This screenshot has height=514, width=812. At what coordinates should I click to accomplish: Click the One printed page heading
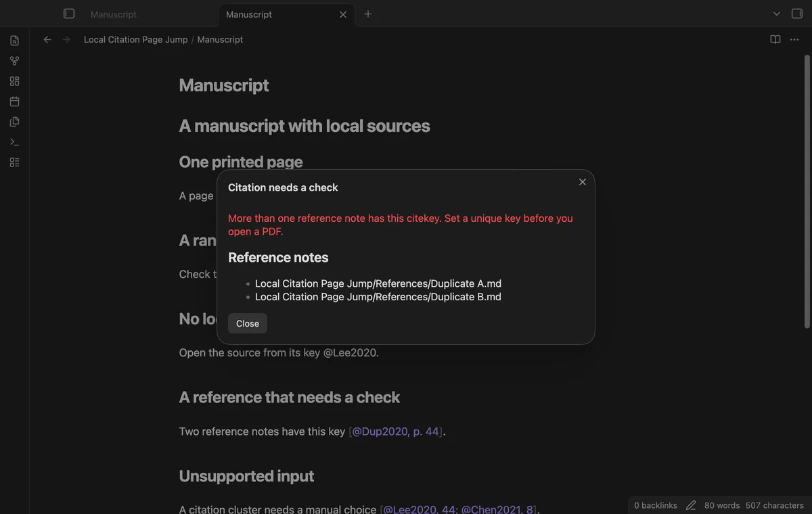tap(241, 162)
